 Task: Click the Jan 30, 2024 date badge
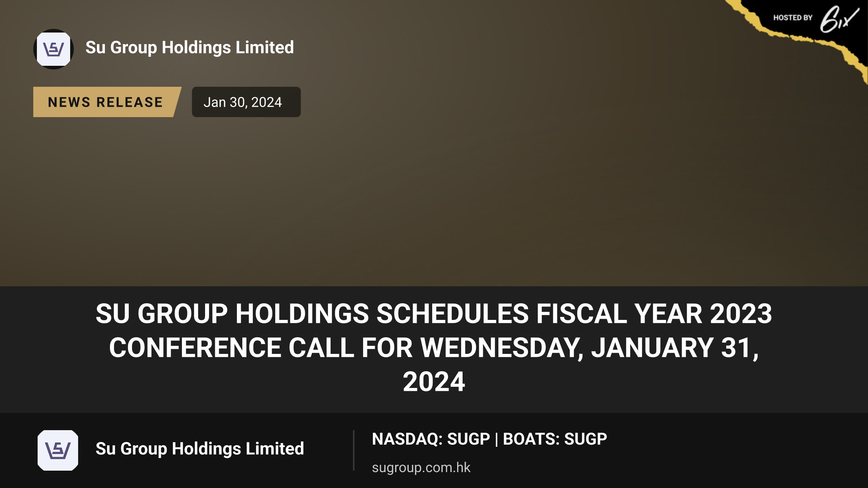pos(246,102)
